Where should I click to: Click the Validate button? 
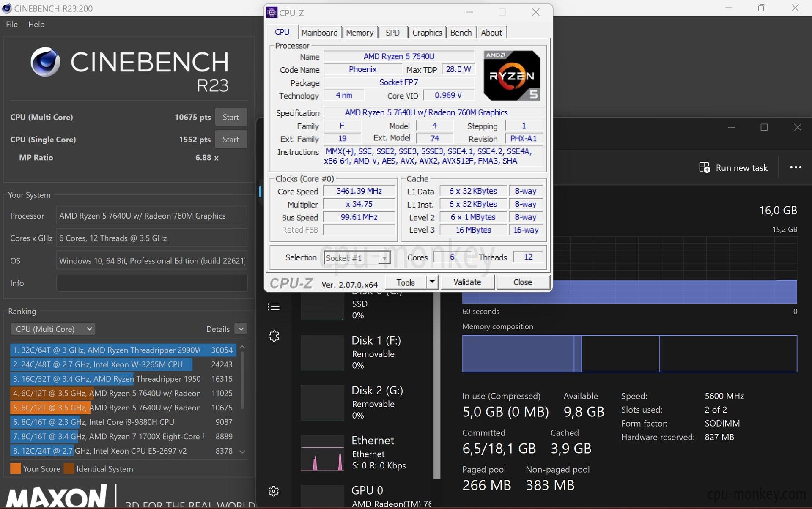point(467,282)
